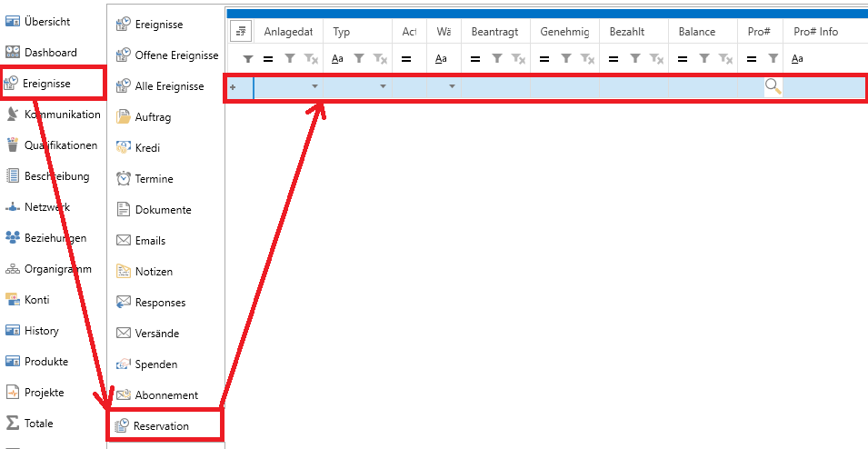Toggle the Typ column case-sensitive Aa filter
The width and height of the screenshot is (868, 449).
pos(336,59)
